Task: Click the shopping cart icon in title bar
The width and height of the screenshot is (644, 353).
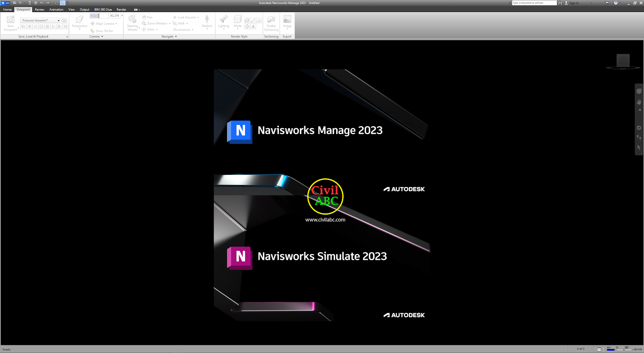Action: point(607,3)
